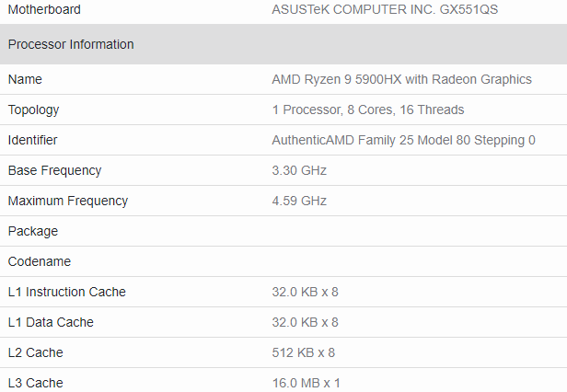Select the Base Frequency label

[x=54, y=170]
